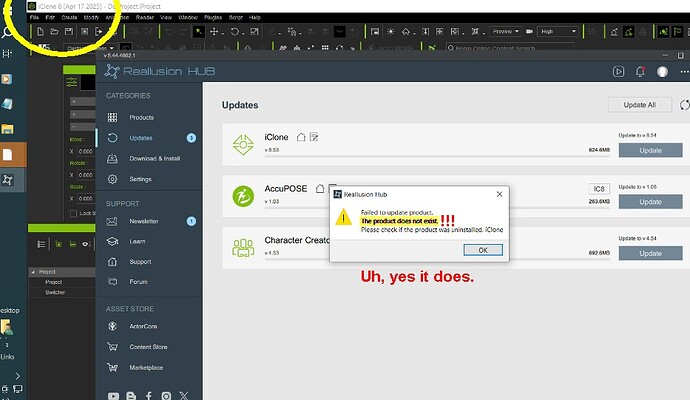The height and width of the screenshot is (400, 690).
Task: Open notifications bell in Hub header
Action: pos(640,71)
